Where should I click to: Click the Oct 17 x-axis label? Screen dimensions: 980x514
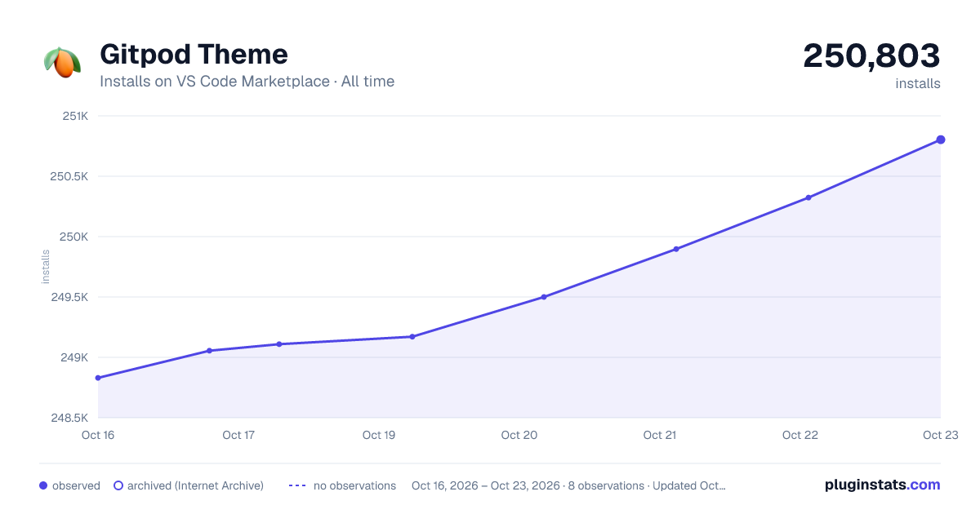pos(238,435)
